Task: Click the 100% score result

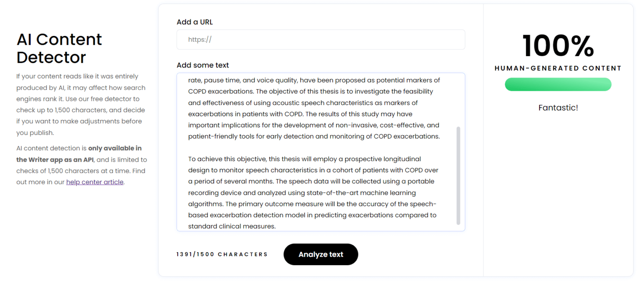Action: point(558,46)
